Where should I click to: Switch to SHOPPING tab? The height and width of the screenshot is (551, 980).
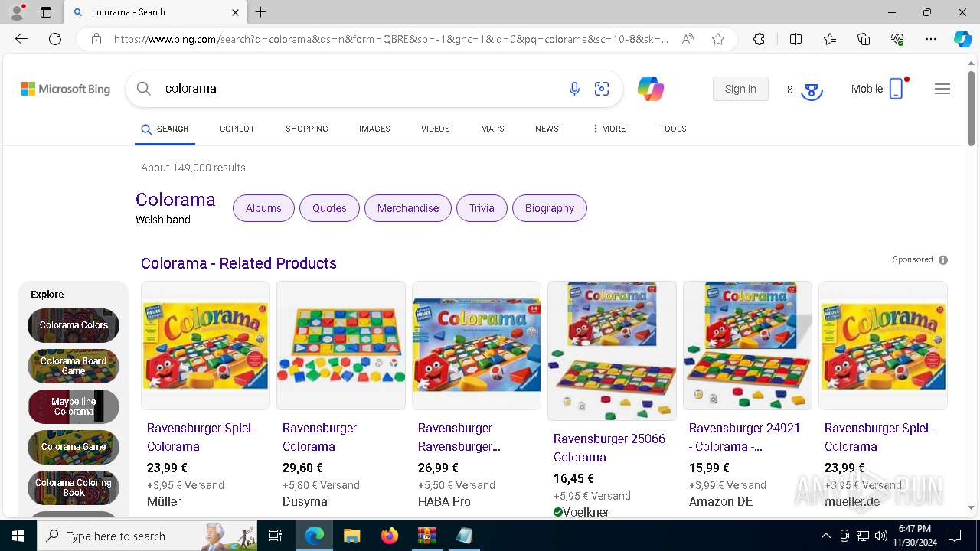[x=307, y=129]
